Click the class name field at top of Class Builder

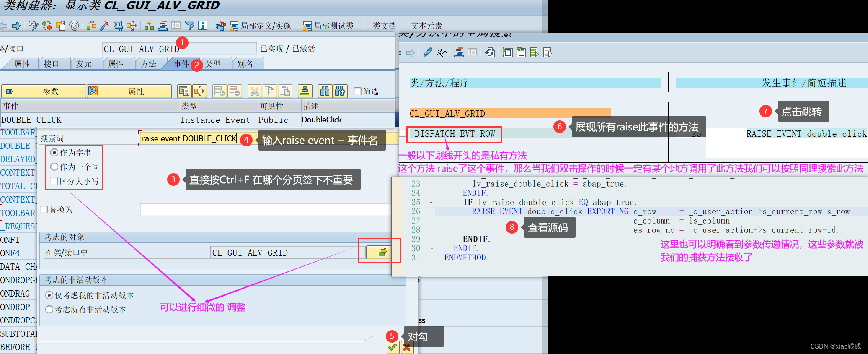click(x=179, y=49)
